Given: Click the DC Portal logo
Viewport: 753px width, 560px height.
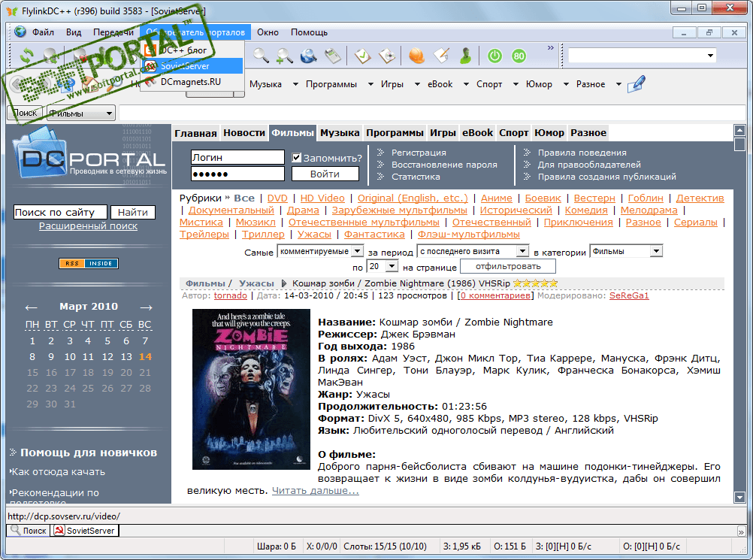Looking at the screenshot, I should [x=89, y=153].
